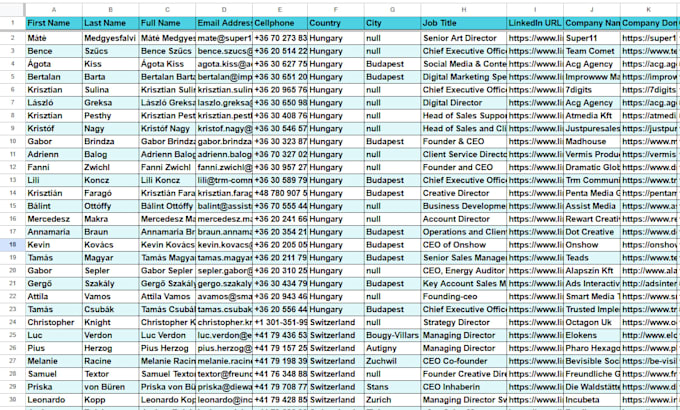Select the job title 'CEO Co-founder'
The width and height of the screenshot is (680, 410).
pos(463,361)
